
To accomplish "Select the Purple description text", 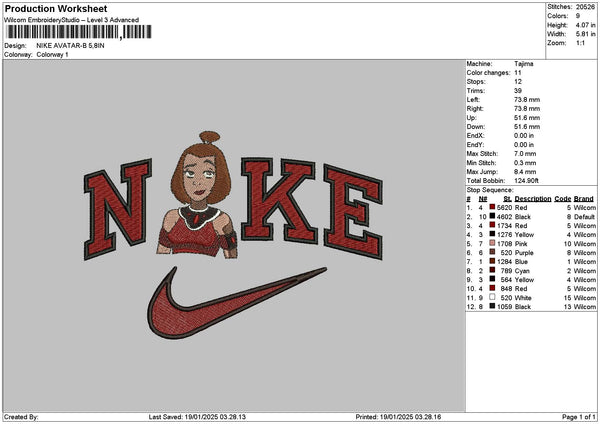I will [524, 253].
